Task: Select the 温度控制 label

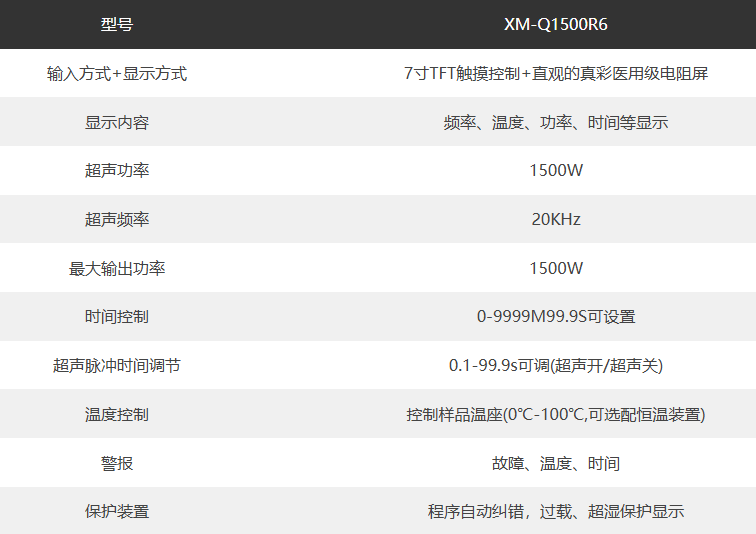Action: 117,414
